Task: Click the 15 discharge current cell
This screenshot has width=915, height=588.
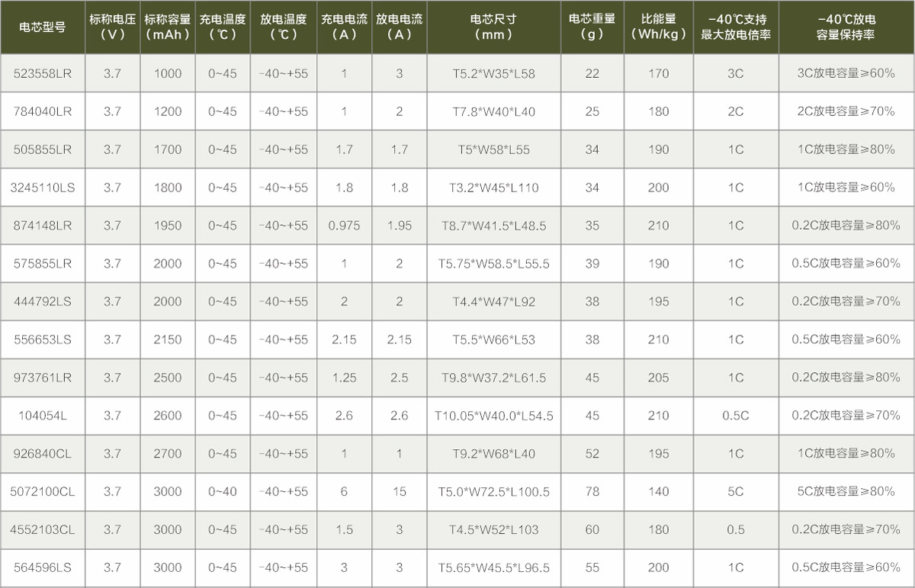Action: [400, 492]
